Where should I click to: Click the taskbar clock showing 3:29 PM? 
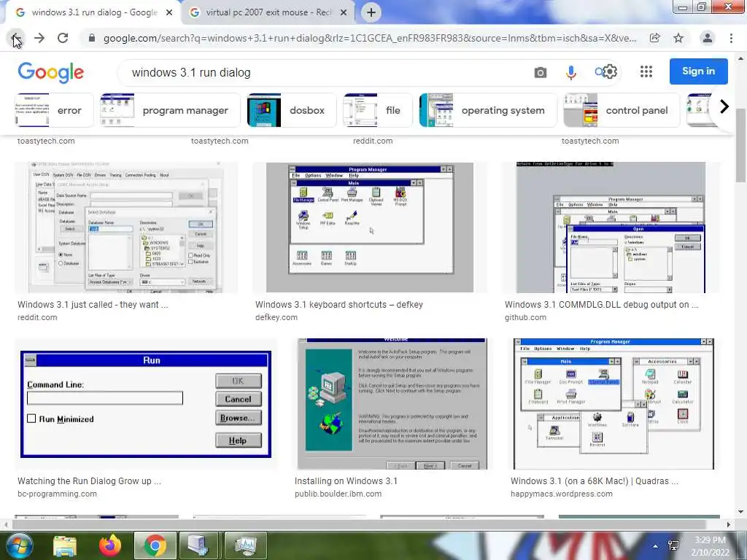(710, 546)
